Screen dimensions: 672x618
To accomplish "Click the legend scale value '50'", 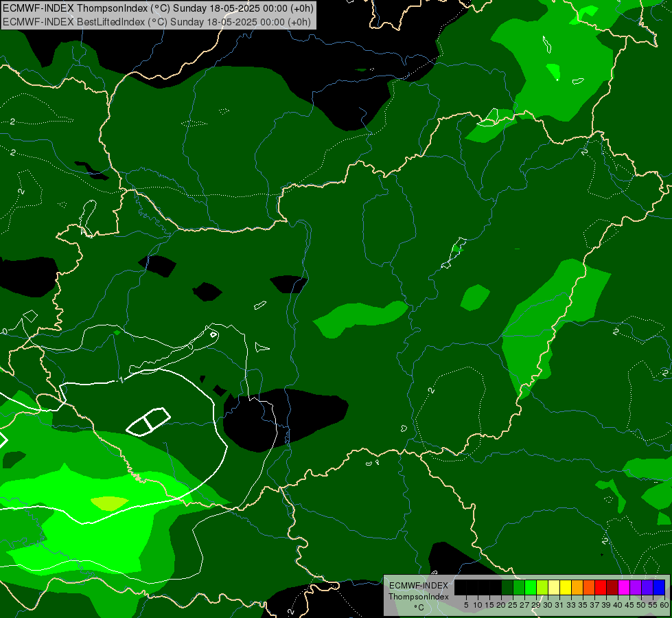I will coord(641,605).
